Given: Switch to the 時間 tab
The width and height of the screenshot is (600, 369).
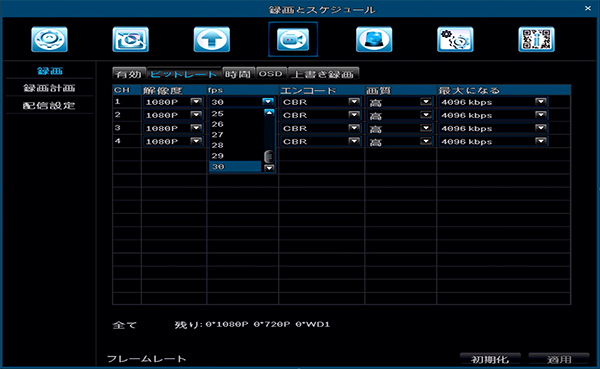Looking at the screenshot, I should point(239,73).
